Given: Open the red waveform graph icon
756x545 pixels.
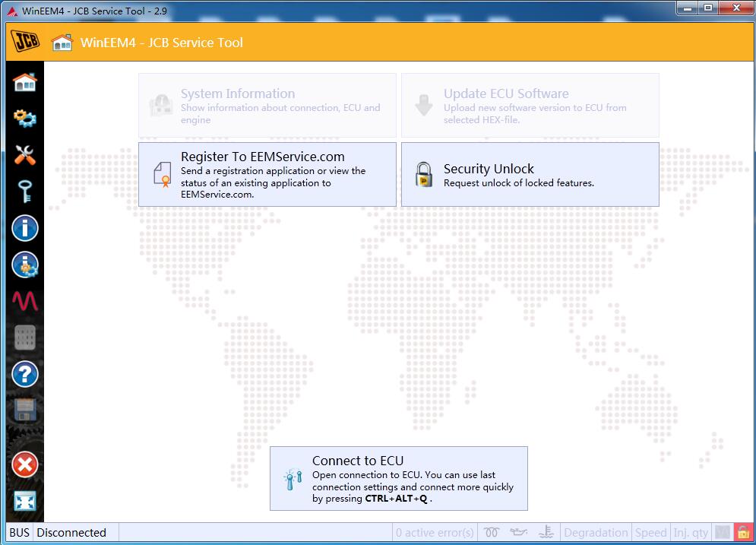Looking at the screenshot, I should pos(25,301).
